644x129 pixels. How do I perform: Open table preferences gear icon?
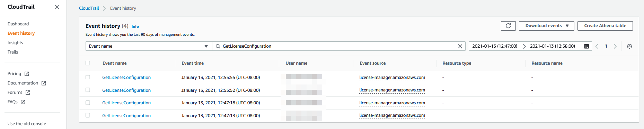click(629, 46)
